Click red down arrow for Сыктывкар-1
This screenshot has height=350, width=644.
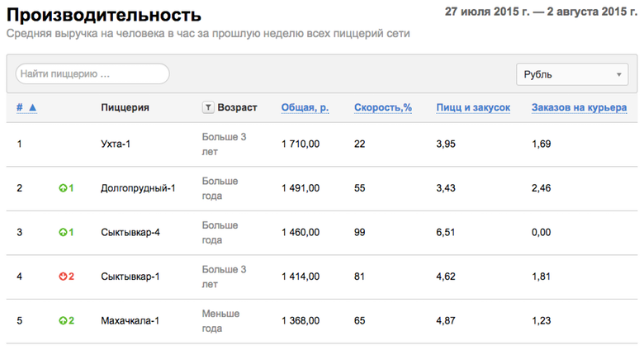(63, 277)
